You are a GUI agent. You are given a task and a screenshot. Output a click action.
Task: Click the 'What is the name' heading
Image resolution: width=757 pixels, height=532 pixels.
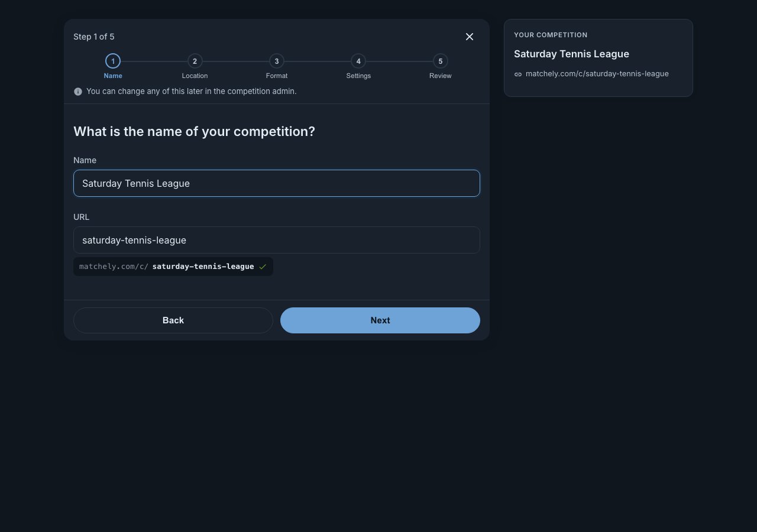click(x=194, y=131)
